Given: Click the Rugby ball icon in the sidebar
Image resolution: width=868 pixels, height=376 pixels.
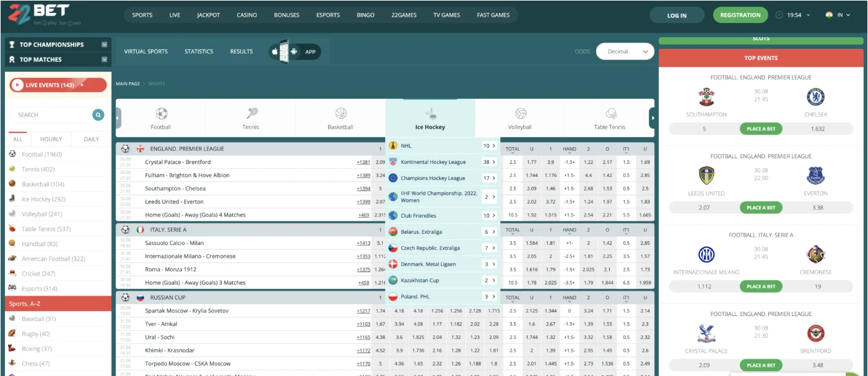Looking at the screenshot, I should click(x=12, y=333).
